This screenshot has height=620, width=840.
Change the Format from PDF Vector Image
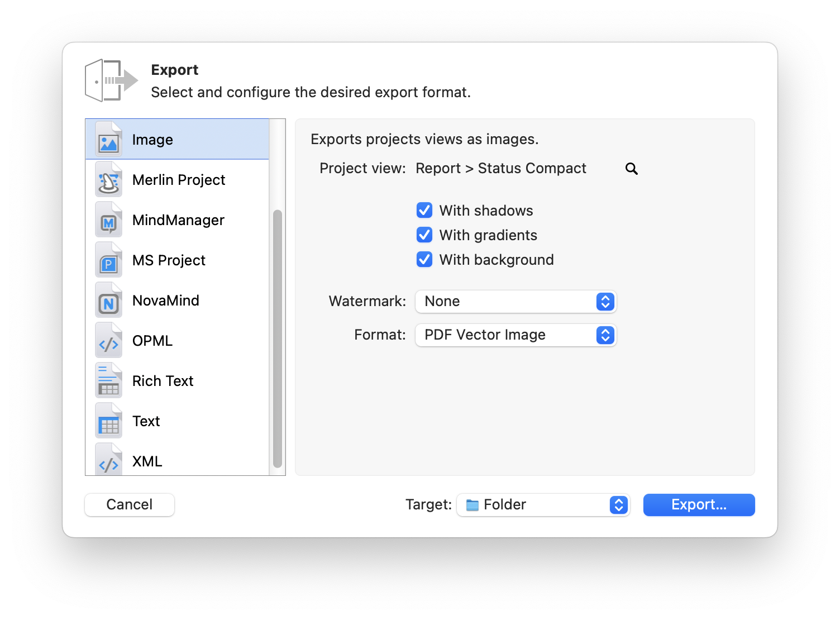click(x=515, y=335)
